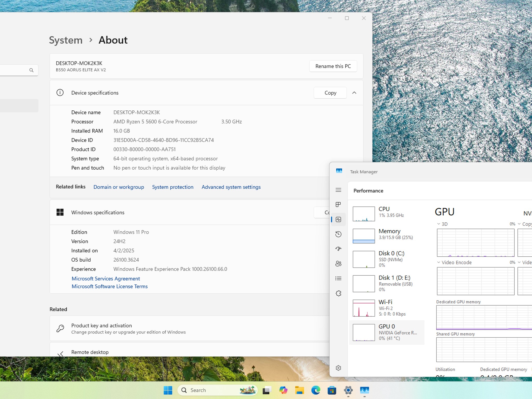
Task: Open App history in Task Manager sidebar
Action: [x=338, y=234]
